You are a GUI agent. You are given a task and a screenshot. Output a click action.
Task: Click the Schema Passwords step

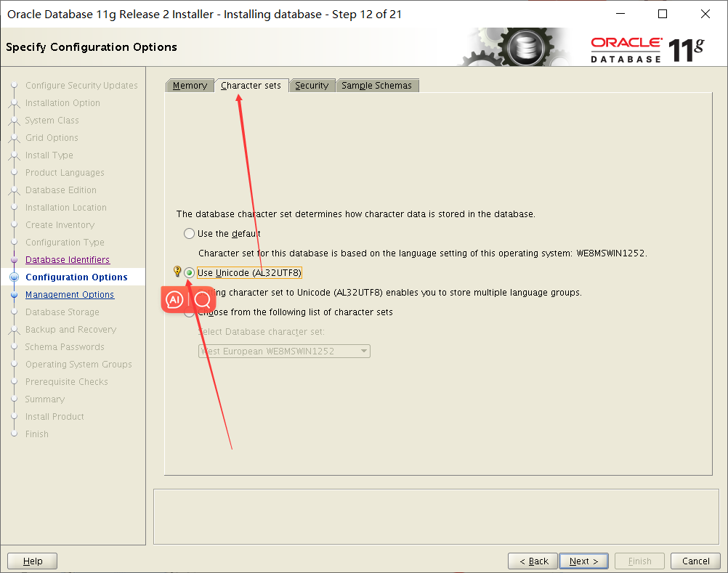tap(65, 347)
